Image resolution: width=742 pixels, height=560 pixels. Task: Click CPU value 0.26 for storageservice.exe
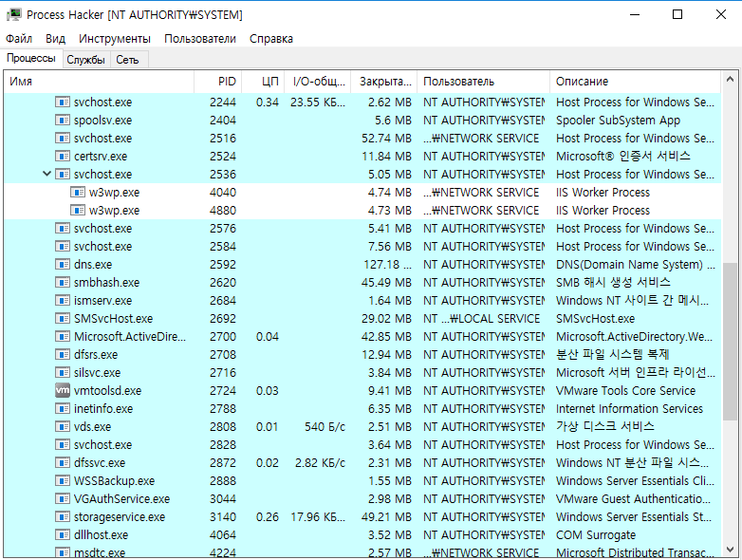point(268,517)
